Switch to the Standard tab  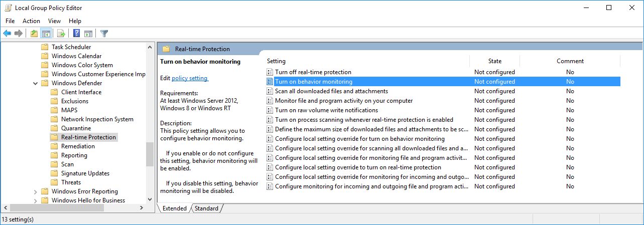pyautogui.click(x=206, y=208)
